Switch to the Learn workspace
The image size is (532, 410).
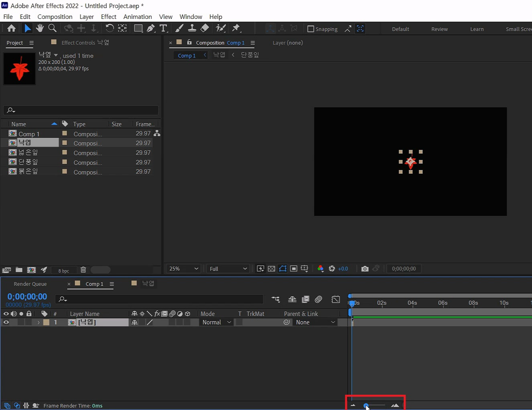pos(477,29)
